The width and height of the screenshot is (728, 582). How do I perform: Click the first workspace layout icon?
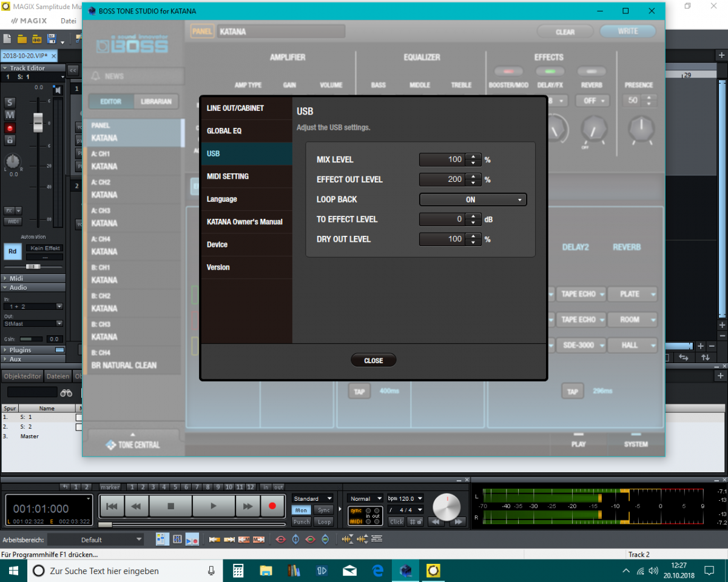pos(162,539)
